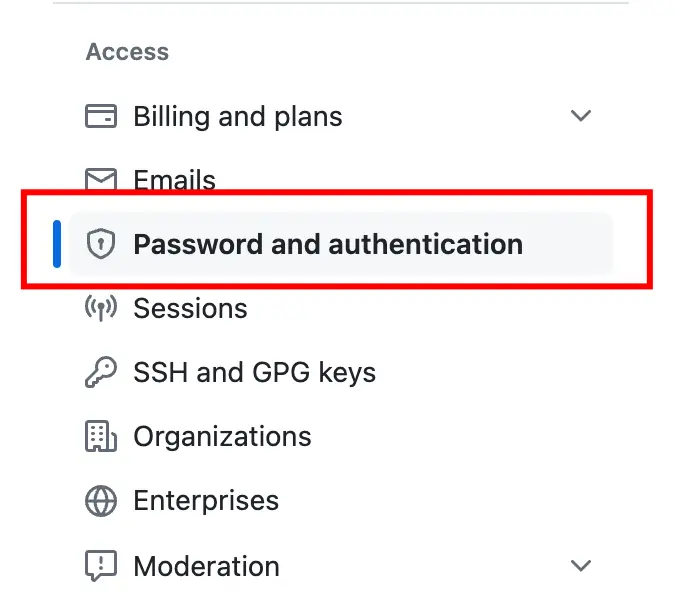
Task: Open the Enterprises page
Action: pos(206,501)
